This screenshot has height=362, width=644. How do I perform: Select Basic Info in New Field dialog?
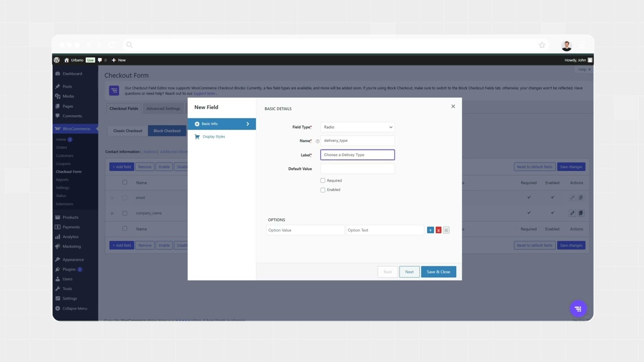click(x=222, y=124)
